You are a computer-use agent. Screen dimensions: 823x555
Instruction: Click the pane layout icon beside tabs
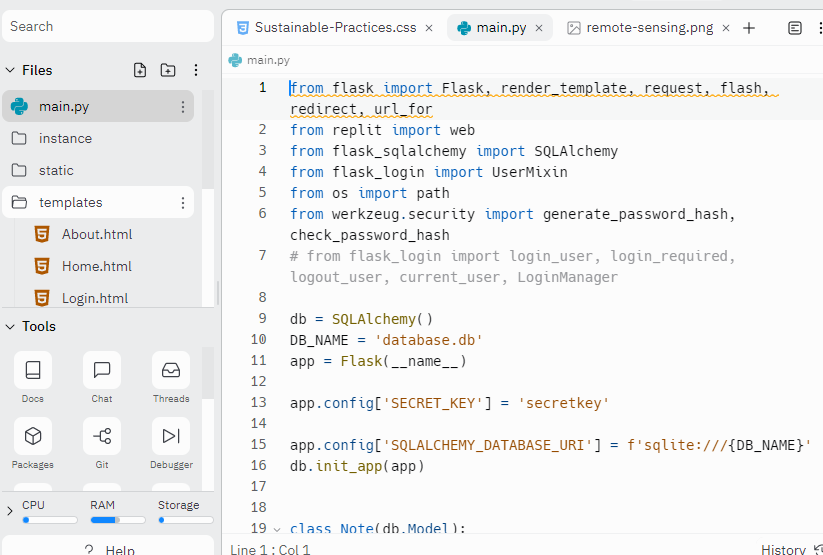[x=795, y=28]
